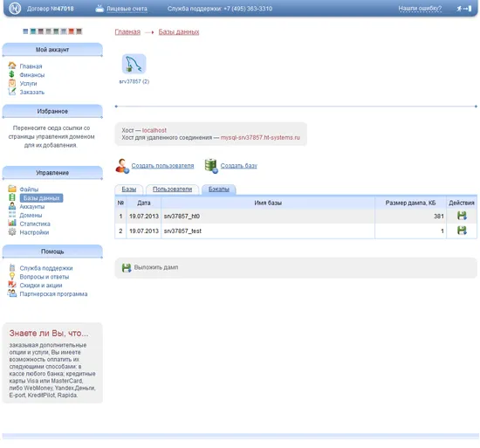The image size is (480, 448).
Task: Click the Избранное panel header
Action: coord(52,111)
